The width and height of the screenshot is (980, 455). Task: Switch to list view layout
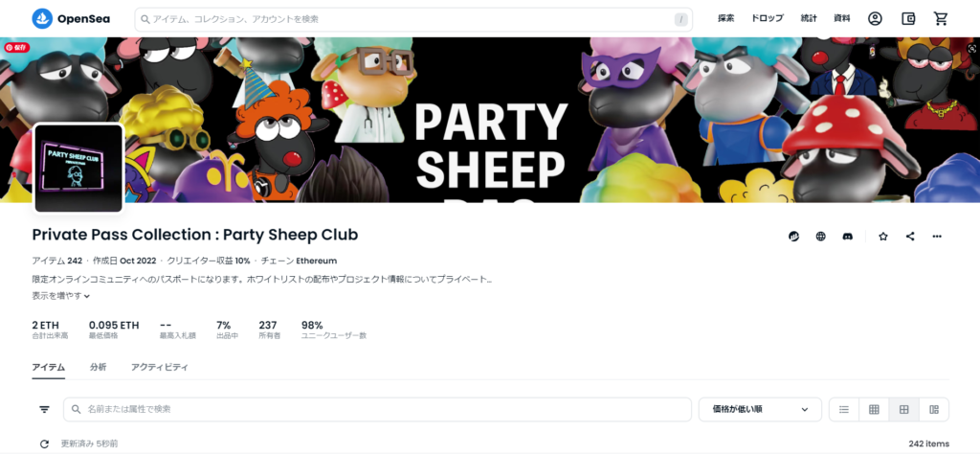844,409
